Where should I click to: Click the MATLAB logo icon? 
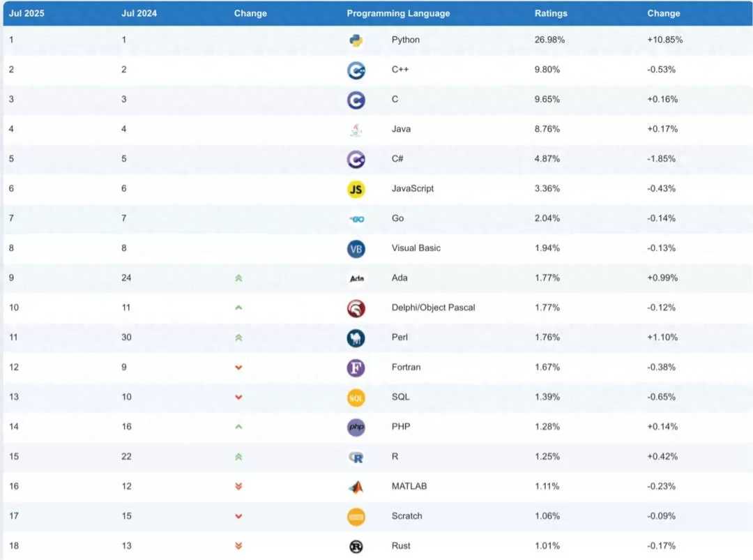[x=356, y=487]
